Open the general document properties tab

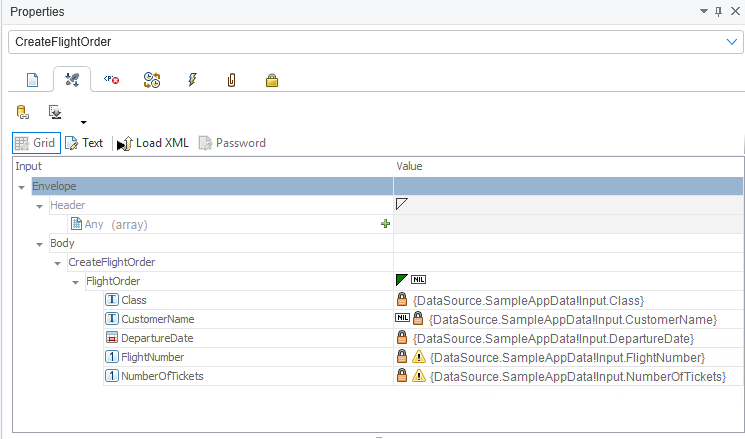click(x=31, y=80)
